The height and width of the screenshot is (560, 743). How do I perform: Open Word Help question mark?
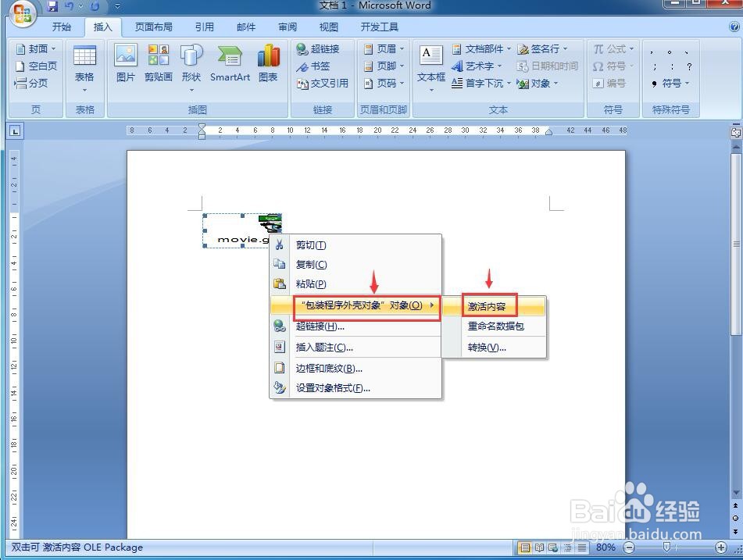734,27
